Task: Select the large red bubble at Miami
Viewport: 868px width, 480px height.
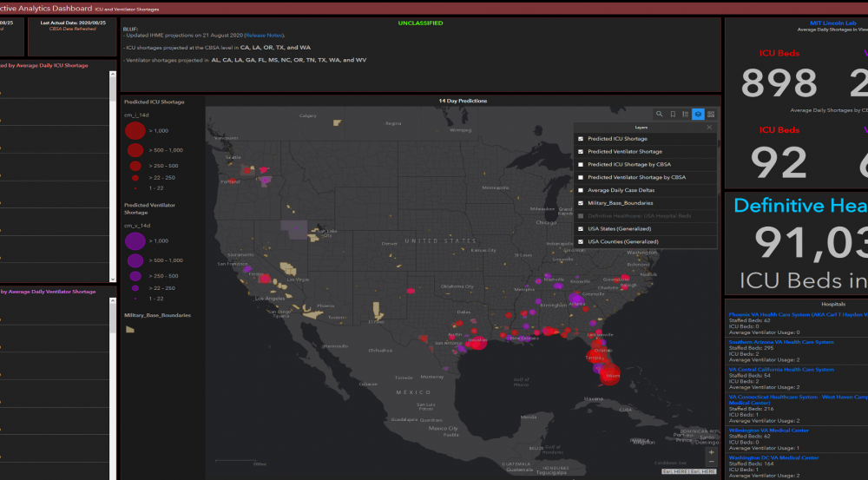Action: 610,375
